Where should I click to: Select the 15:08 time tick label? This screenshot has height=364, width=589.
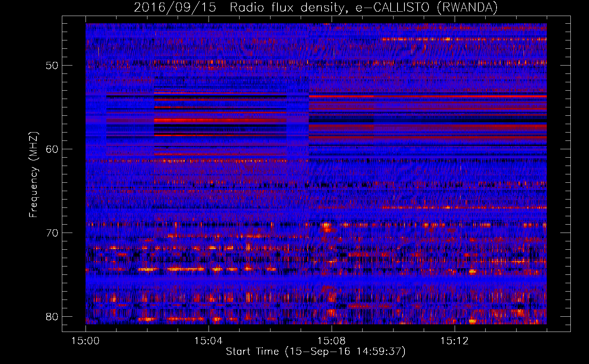[x=331, y=341]
